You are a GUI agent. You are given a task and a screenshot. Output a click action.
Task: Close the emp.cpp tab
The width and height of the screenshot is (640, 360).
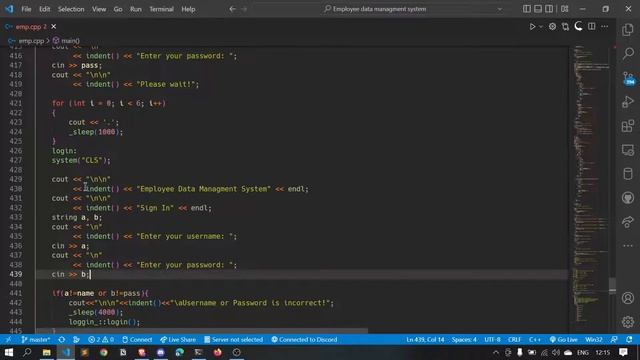[x=53, y=27]
